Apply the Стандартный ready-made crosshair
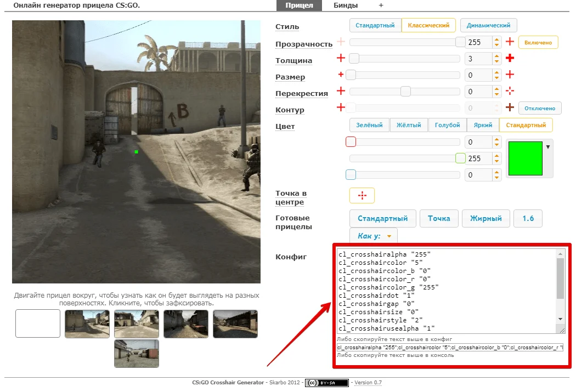Viewport: 576px width, 392px height. click(x=383, y=218)
